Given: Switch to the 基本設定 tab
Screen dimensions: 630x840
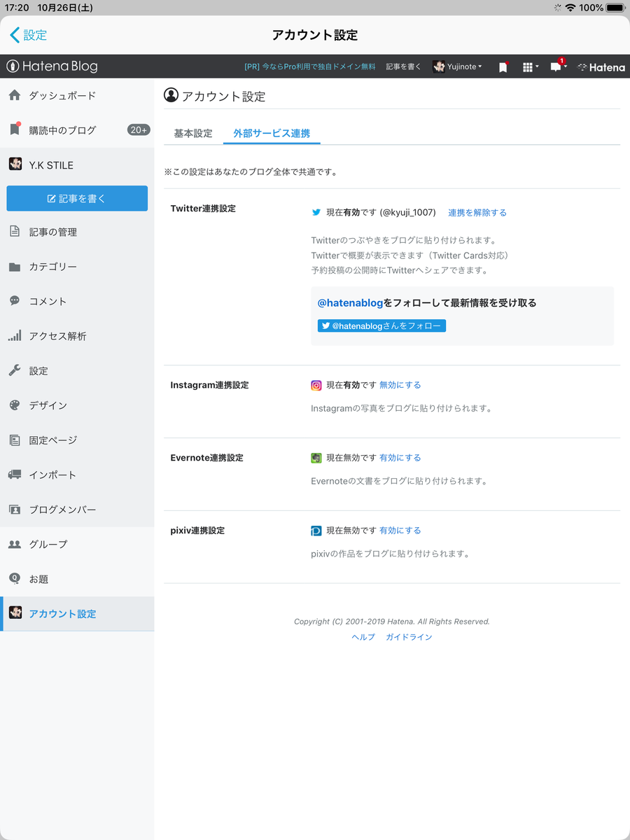Looking at the screenshot, I should click(x=193, y=133).
